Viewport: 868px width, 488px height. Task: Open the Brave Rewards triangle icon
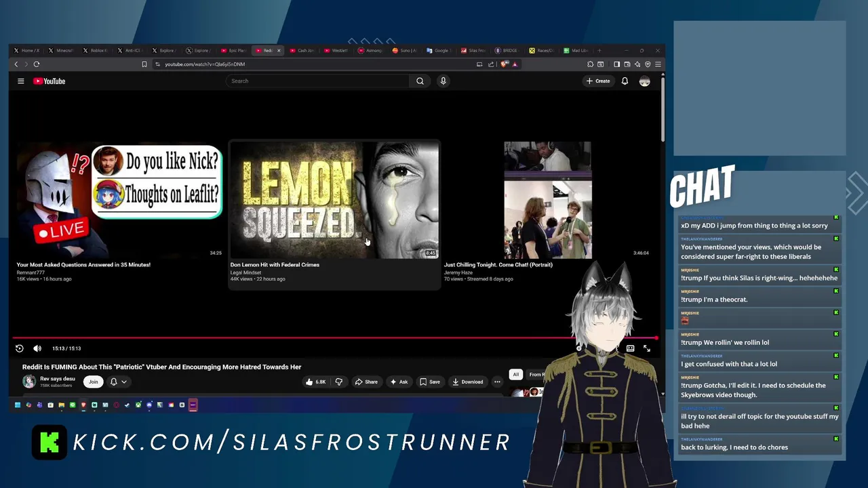pyautogui.click(x=515, y=64)
